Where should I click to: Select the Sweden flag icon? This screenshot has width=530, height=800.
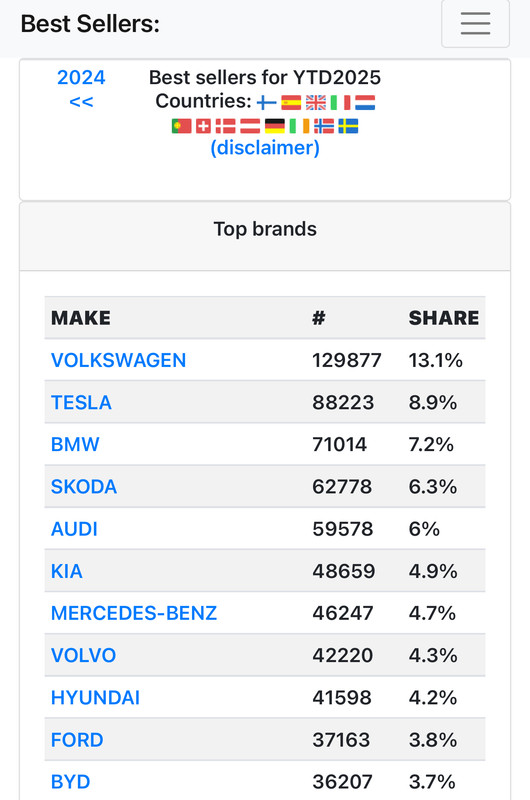(348, 126)
